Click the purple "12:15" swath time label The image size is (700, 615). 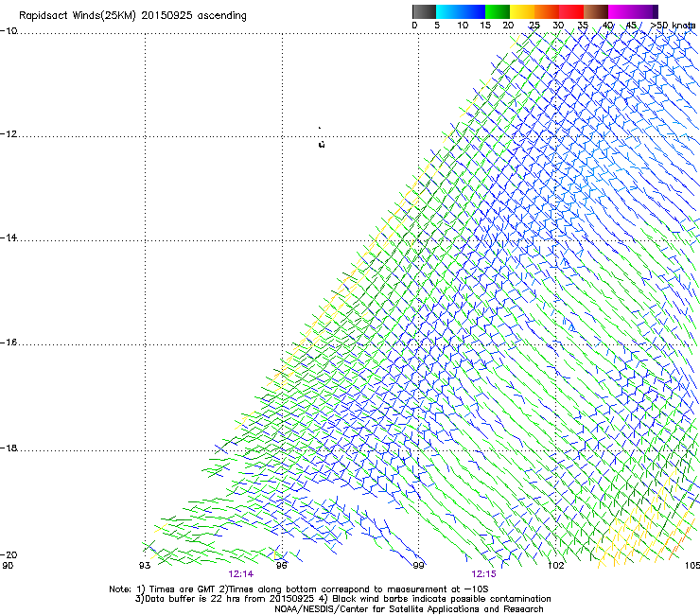[483, 574]
